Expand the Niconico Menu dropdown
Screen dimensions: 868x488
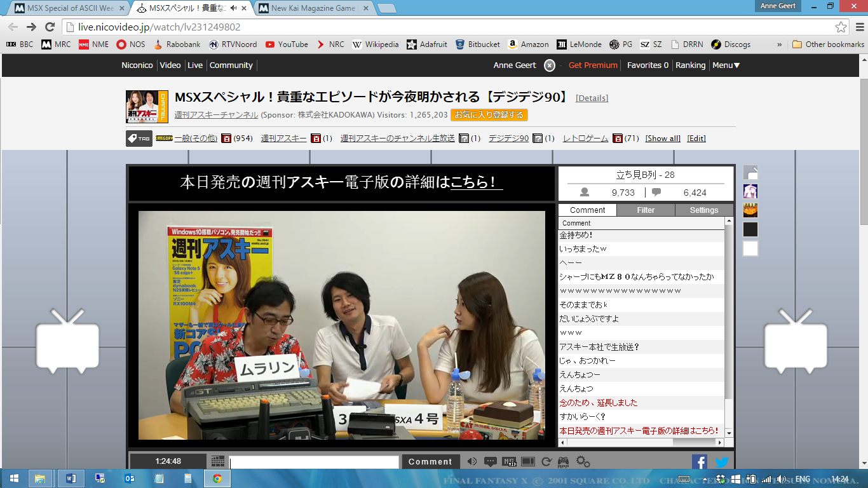pos(726,65)
